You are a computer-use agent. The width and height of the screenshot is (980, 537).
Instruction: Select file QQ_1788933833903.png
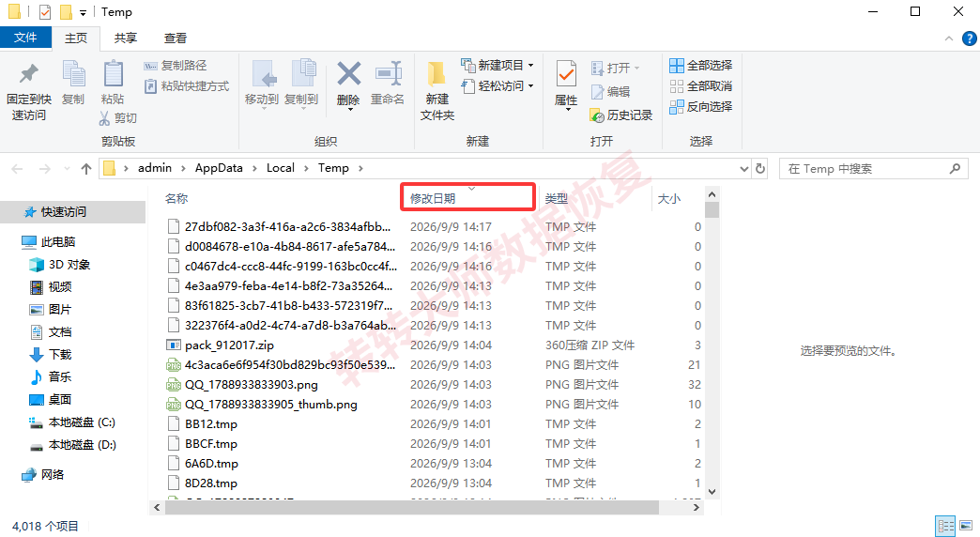pos(252,385)
